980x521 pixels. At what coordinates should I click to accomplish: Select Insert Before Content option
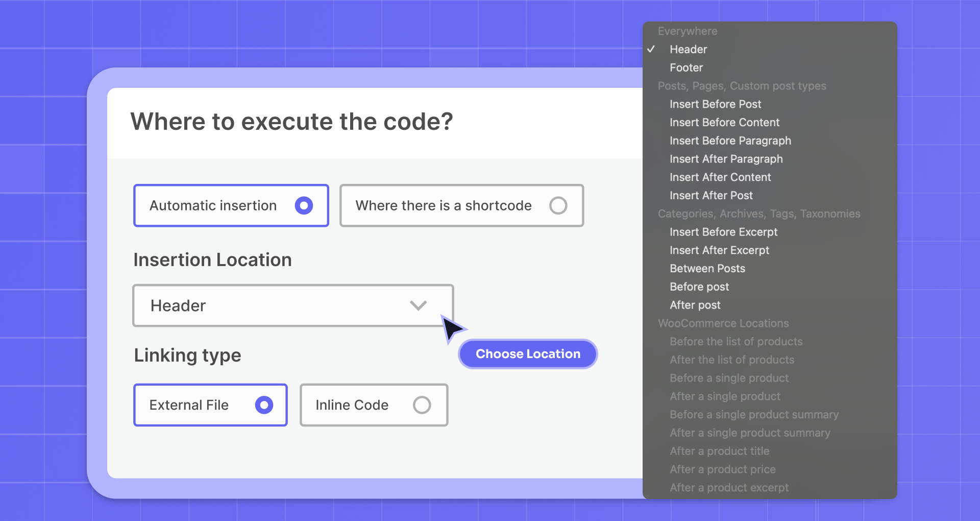pyautogui.click(x=724, y=123)
